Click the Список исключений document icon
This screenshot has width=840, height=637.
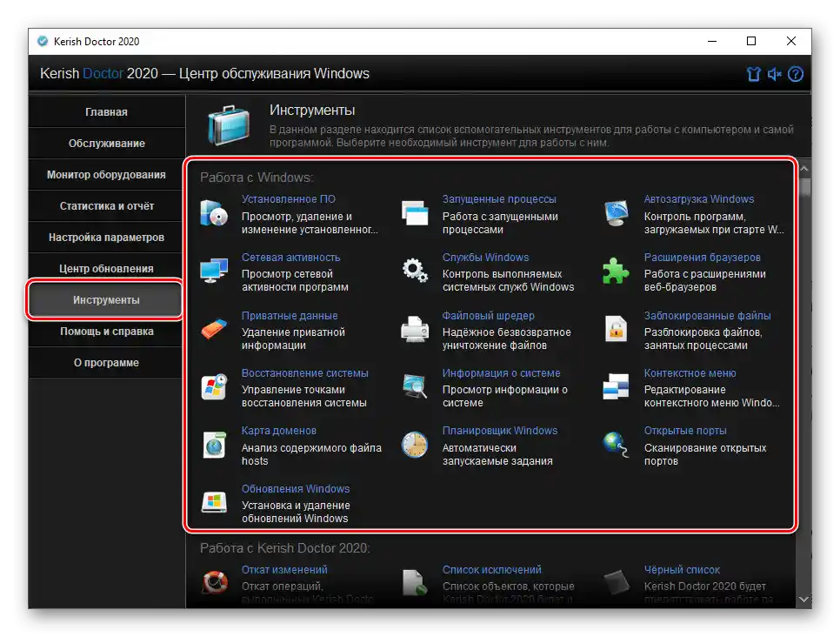415,583
